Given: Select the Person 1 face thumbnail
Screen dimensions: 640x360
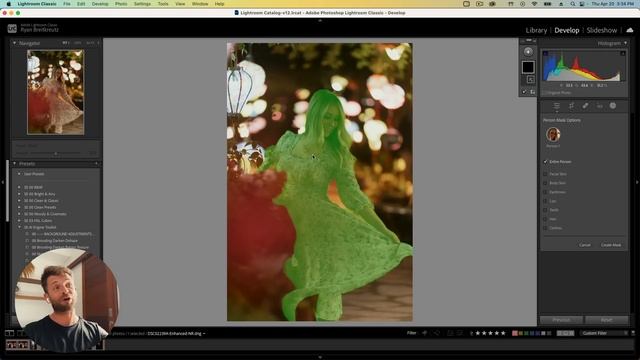Looking at the screenshot, I should pyautogui.click(x=553, y=134).
